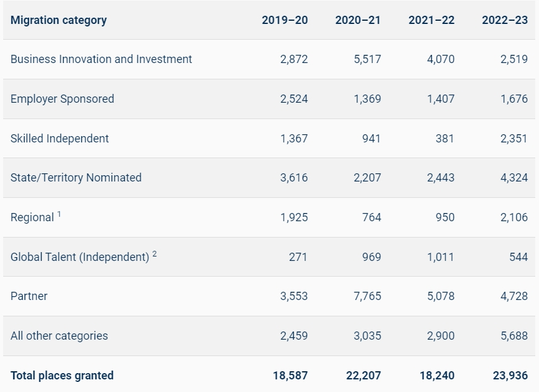Viewport: 539px width, 392px height.
Task: Open footnote 2 beside Global Talent (Independent)
Action: tap(154, 254)
